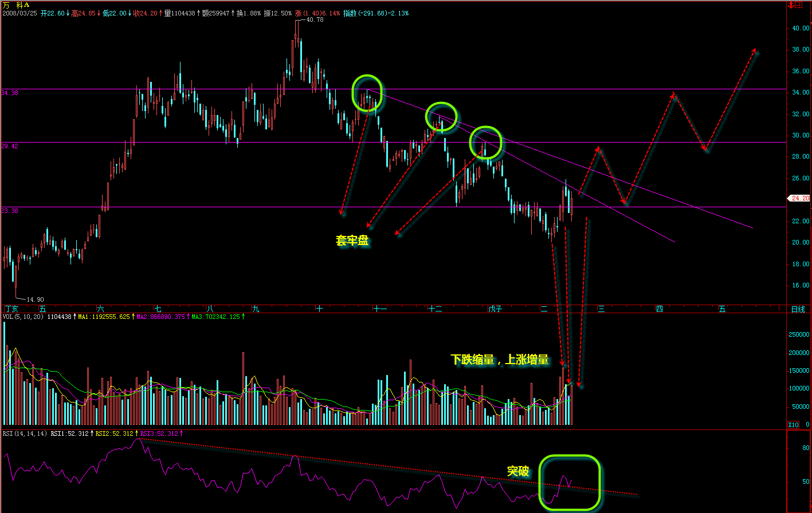Switch the 日线 period selector
Screen dimensions: 812x513
(798, 309)
